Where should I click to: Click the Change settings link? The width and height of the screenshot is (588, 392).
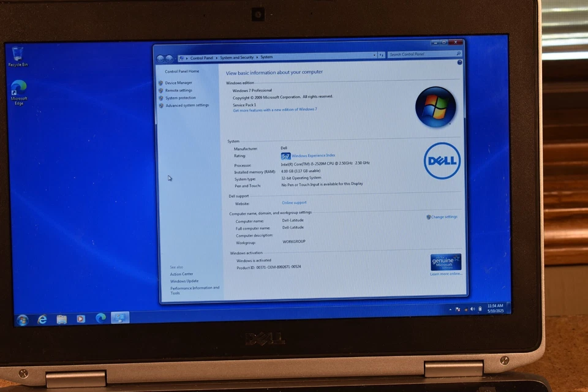[443, 216]
